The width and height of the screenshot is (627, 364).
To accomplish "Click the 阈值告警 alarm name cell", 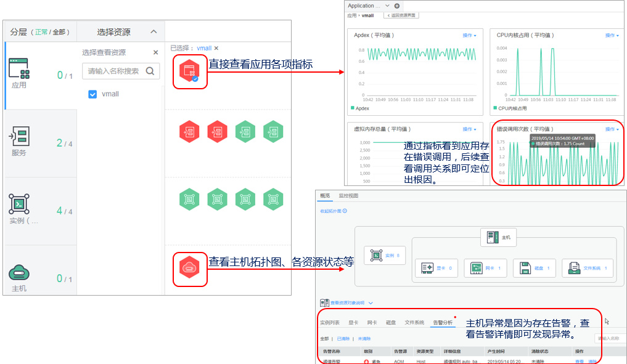I will [332, 362].
